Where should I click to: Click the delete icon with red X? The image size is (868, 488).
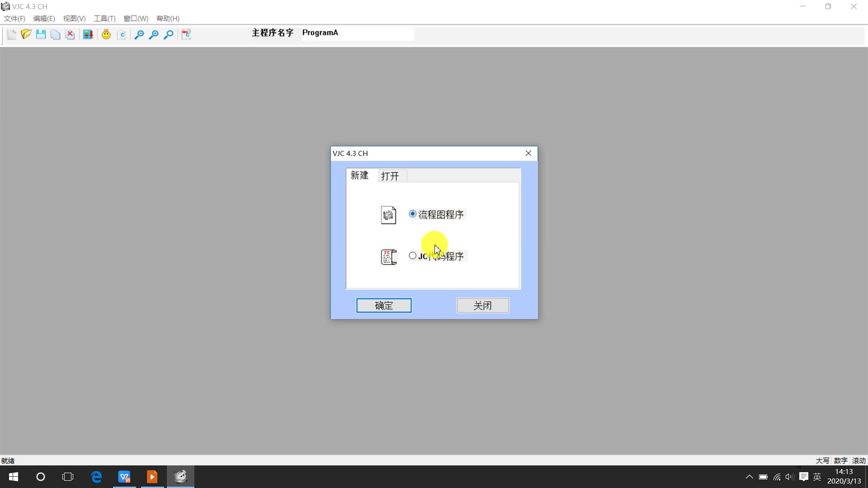pyautogui.click(x=70, y=34)
